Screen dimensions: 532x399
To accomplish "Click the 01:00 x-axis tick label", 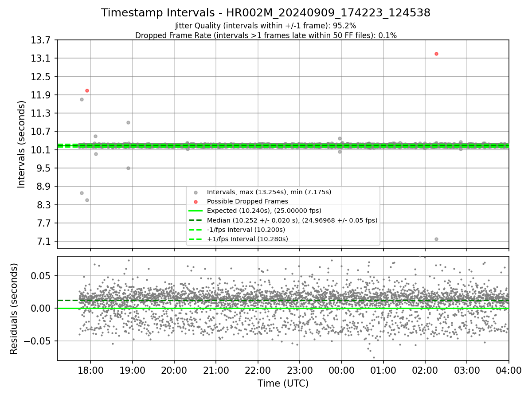I will tap(383, 371).
